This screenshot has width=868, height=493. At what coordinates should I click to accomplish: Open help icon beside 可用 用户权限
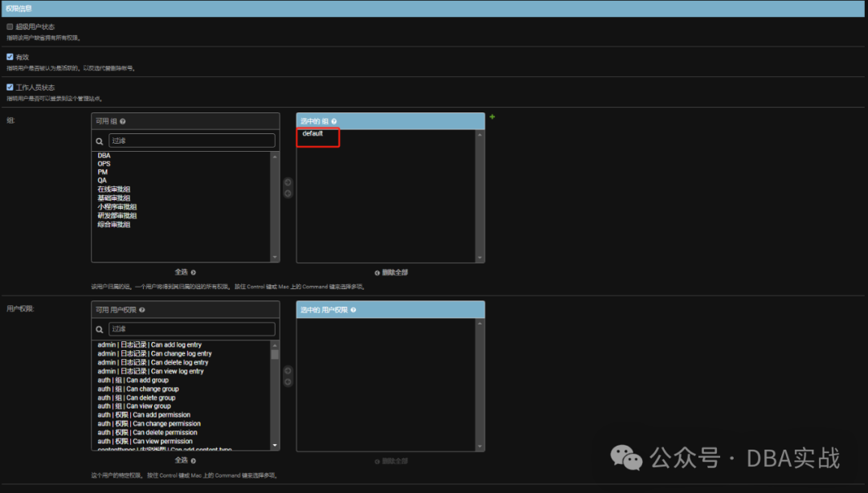pyautogui.click(x=142, y=310)
